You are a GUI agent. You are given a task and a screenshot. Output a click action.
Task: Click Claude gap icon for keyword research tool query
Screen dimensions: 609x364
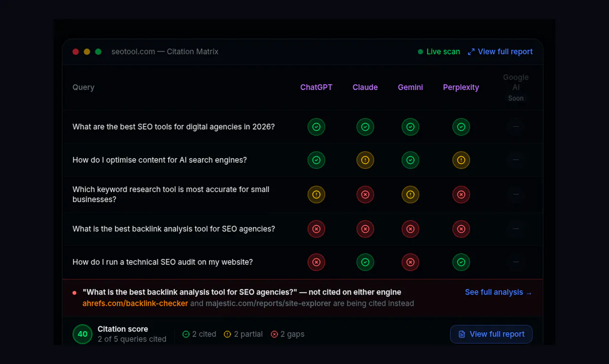point(365,194)
